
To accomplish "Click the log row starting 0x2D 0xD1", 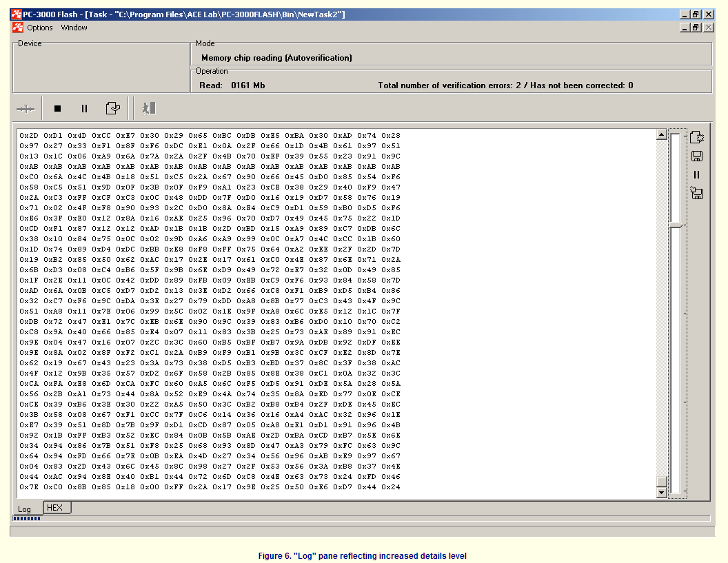I will [x=210, y=136].
